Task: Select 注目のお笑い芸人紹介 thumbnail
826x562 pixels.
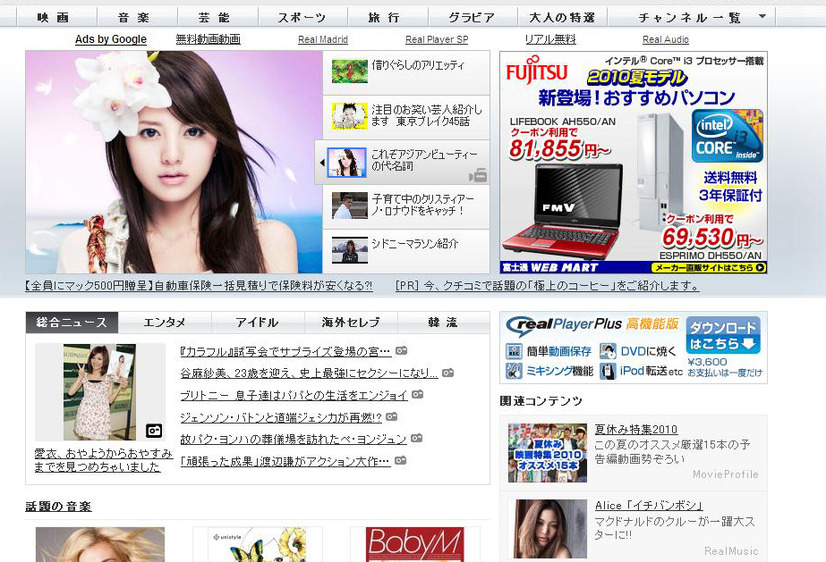Action: (350, 116)
